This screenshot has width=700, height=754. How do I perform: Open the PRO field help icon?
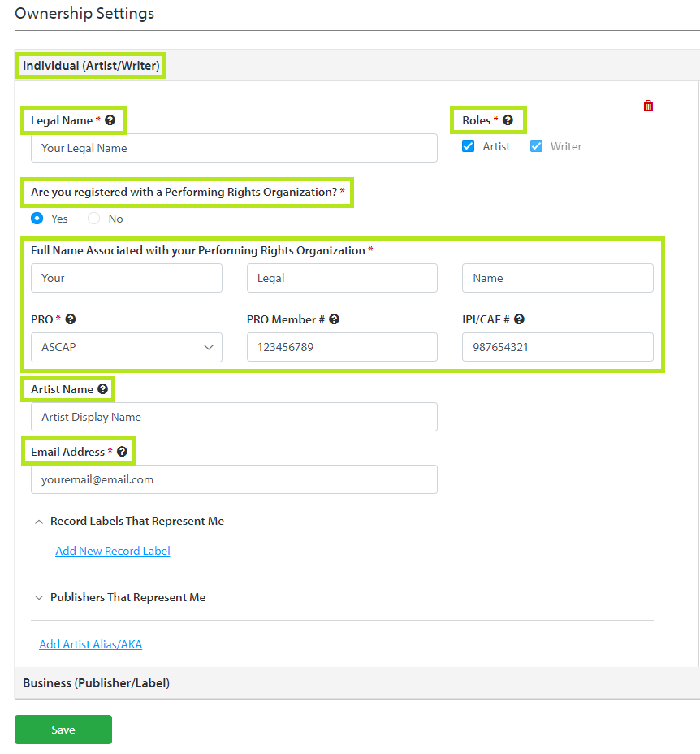70,319
